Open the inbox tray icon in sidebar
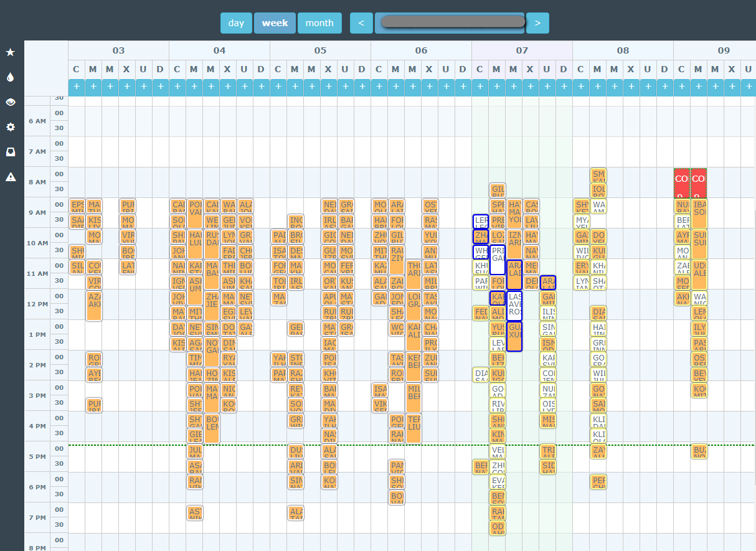Screen dimensions: 756x551 (x=11, y=152)
